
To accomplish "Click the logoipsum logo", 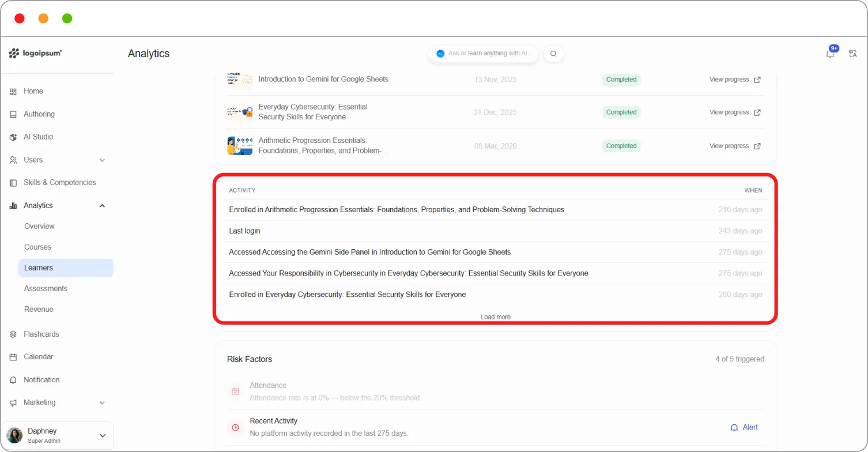I will 35,53.
